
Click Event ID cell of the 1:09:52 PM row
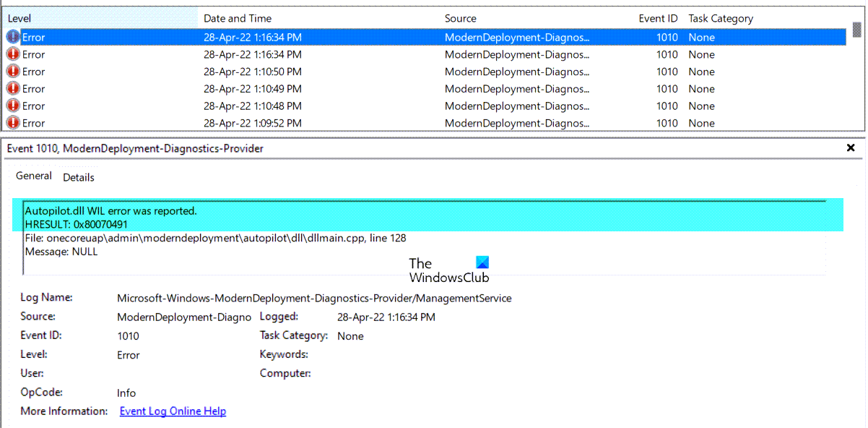[667, 123]
